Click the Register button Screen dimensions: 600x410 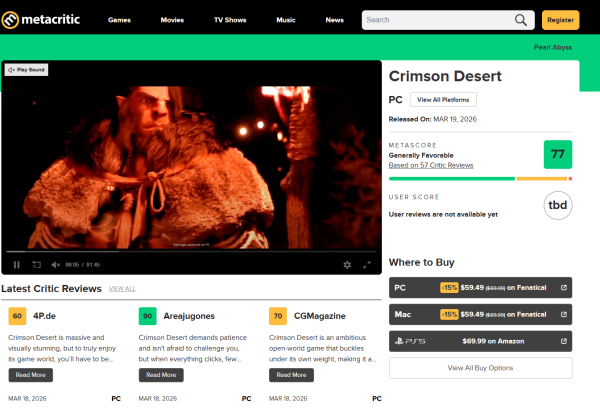pos(560,20)
